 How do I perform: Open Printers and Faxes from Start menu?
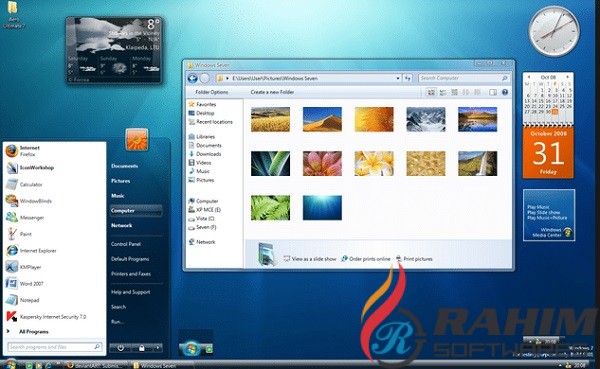click(x=130, y=274)
